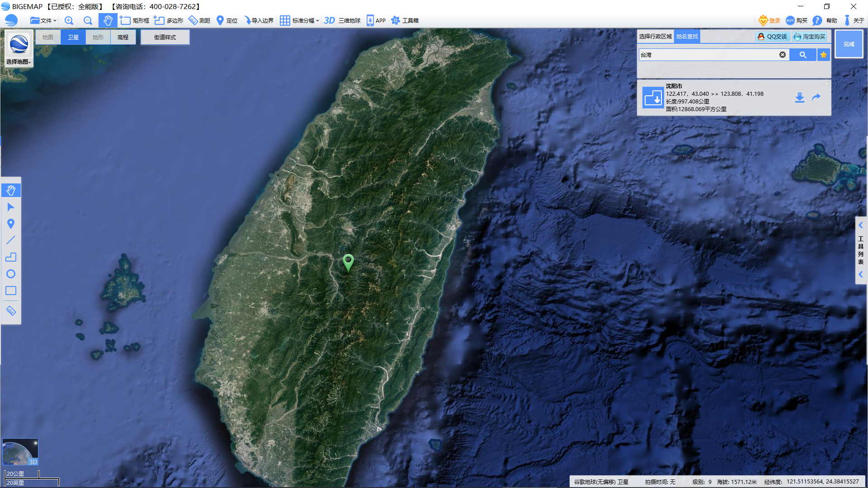Click the download arrow for 沈阳市
Image resolution: width=868 pixels, height=488 pixels.
(800, 98)
